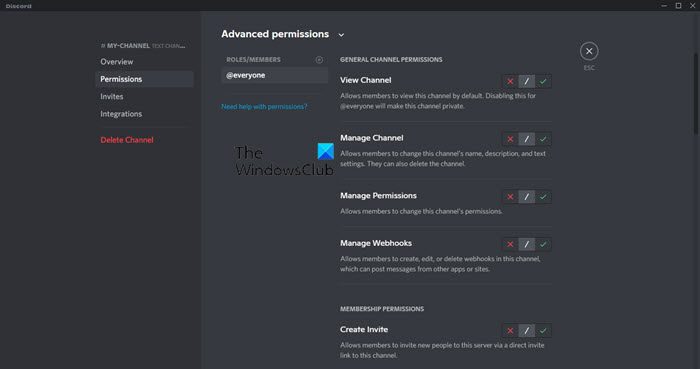The image size is (700, 369).
Task: Maximize the Discord window
Action: pyautogui.click(x=678, y=6)
